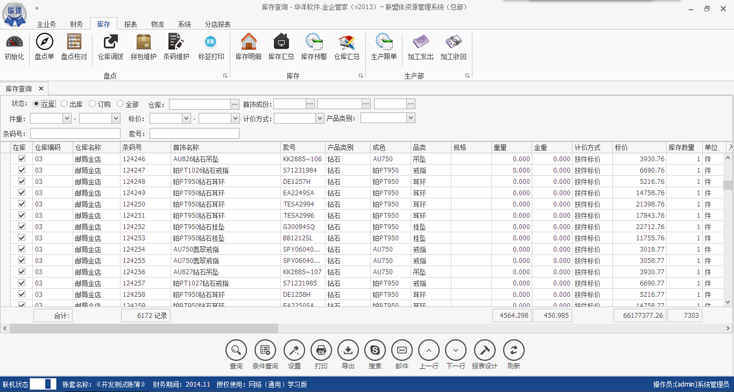Open 条码维护 barcode maintenance
Viewport: 734px width, 392px height.
pos(176,47)
